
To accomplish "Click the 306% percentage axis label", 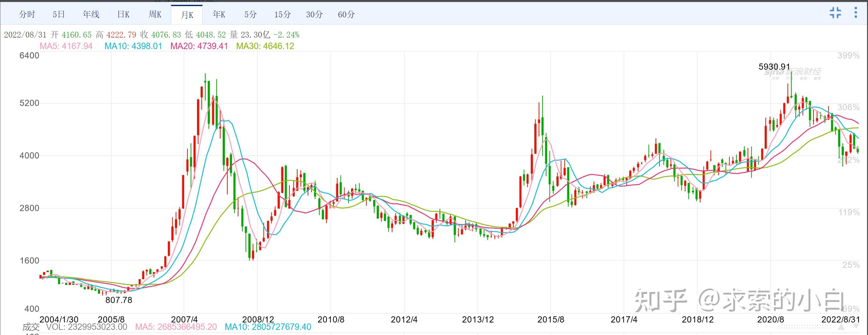I will [849, 107].
